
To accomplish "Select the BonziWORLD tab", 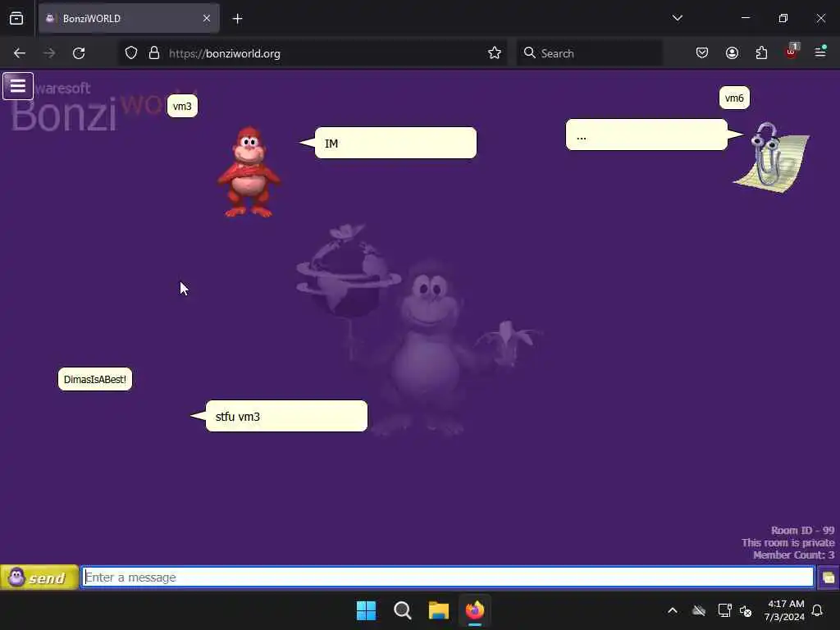I will 129,18.
